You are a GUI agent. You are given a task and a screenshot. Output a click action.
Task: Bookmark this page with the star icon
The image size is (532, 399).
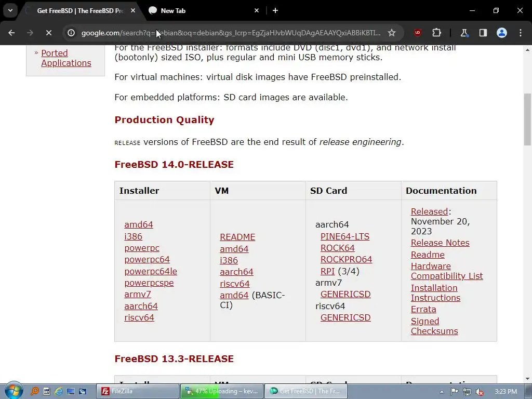tap(392, 33)
